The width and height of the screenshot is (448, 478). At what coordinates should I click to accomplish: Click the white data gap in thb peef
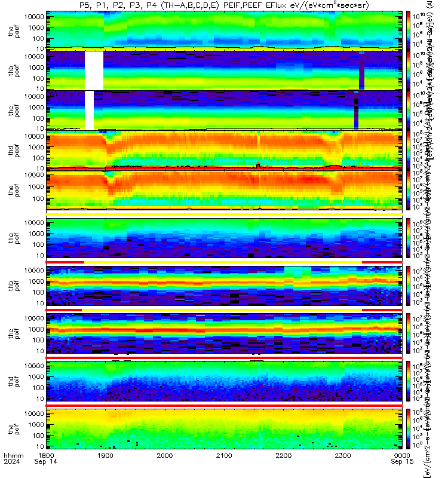tap(94, 71)
